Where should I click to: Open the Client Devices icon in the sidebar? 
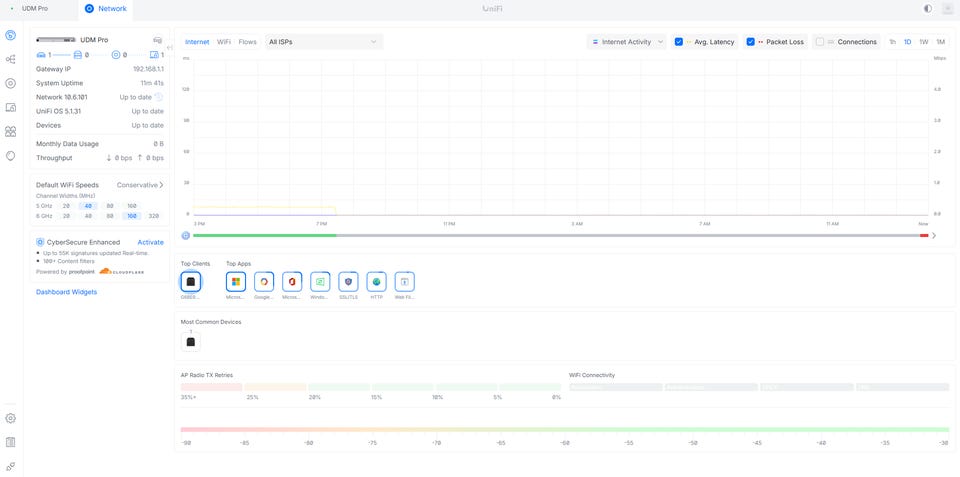pos(10,108)
